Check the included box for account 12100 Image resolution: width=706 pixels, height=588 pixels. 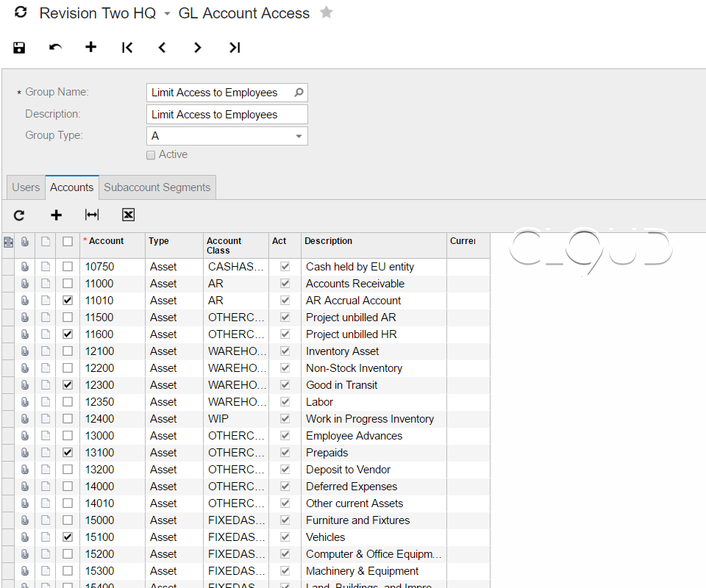68,351
